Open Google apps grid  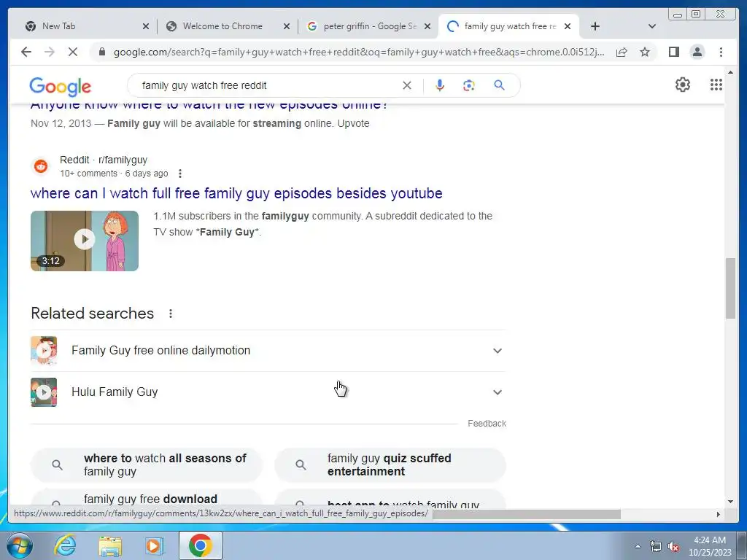click(x=716, y=85)
